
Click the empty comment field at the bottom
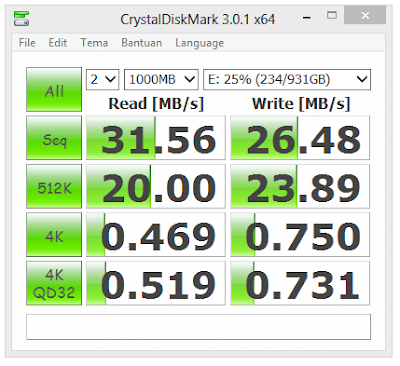(198, 327)
